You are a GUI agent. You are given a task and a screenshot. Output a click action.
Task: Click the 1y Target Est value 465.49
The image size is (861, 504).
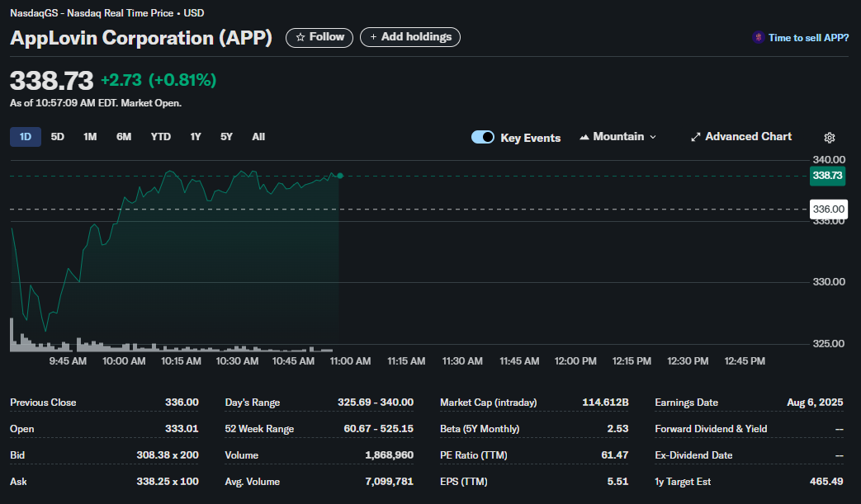click(826, 481)
